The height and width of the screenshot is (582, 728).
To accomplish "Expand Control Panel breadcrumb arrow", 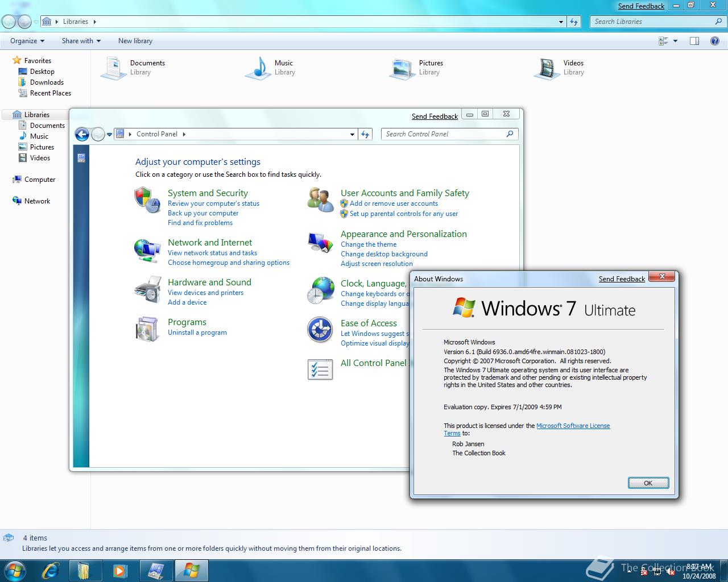I will (x=184, y=134).
